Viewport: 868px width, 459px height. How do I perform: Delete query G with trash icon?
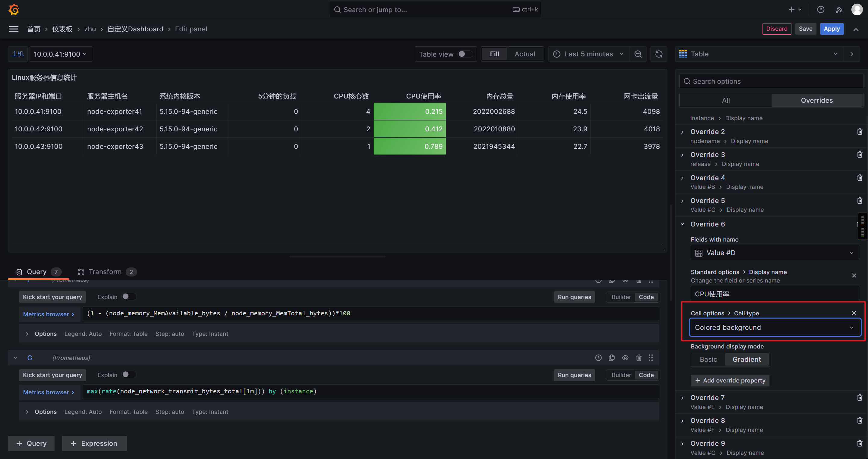(x=639, y=358)
